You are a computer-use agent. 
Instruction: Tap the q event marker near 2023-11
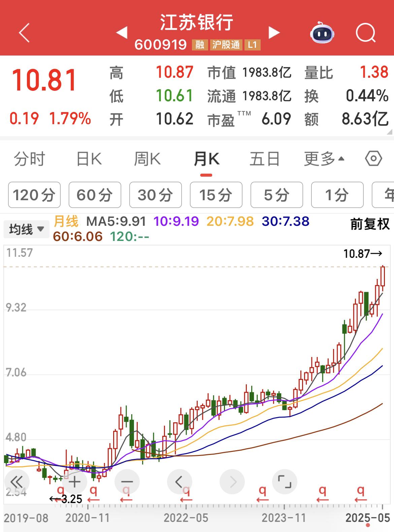262,494
